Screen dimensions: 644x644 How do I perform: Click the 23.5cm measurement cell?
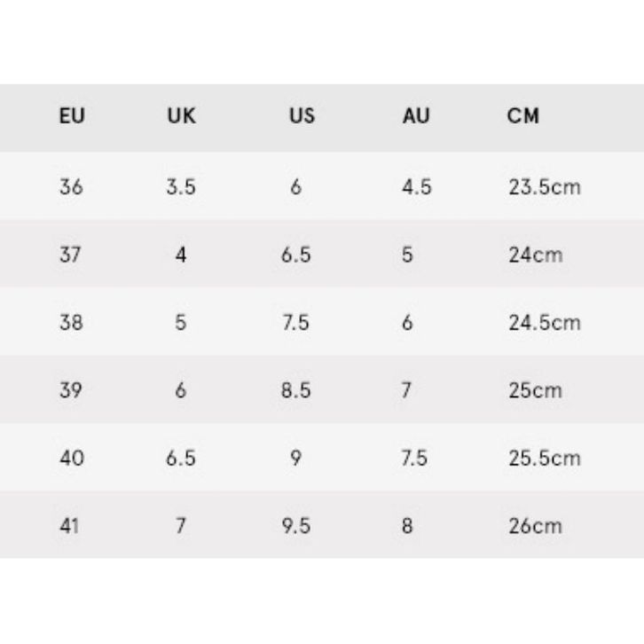[x=545, y=187]
